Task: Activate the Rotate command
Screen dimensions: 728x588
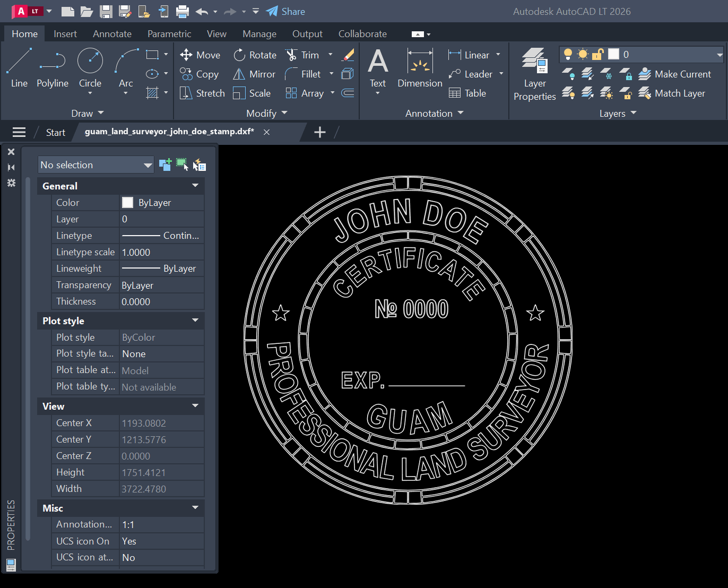Action: 255,55
